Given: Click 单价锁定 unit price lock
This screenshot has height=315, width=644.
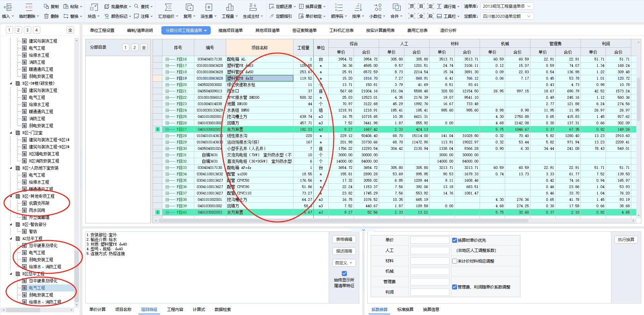Looking at the screenshot, I should (312, 16).
